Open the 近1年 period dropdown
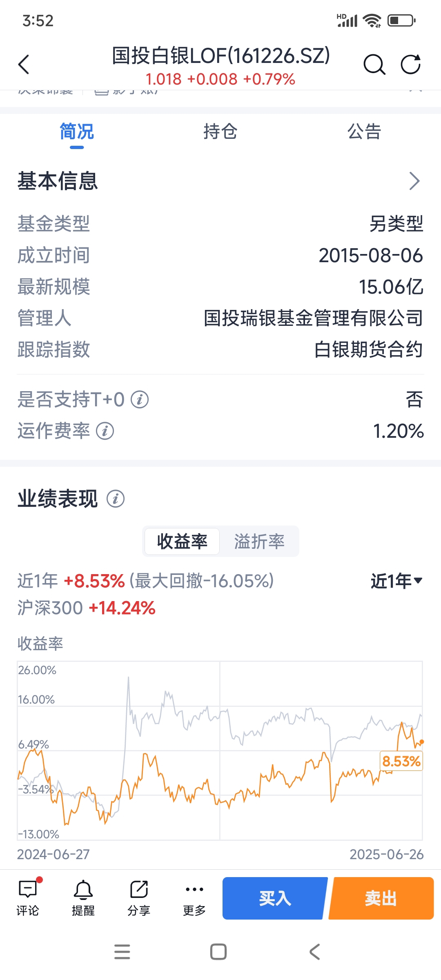The image size is (441, 980). [396, 581]
